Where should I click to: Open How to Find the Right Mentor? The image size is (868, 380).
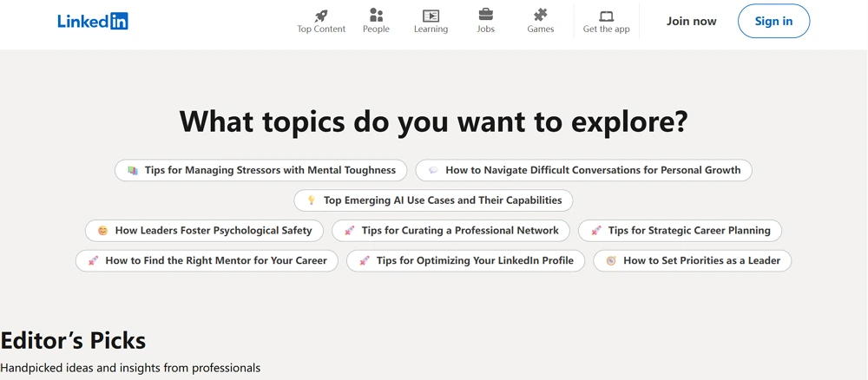pyautogui.click(x=207, y=260)
